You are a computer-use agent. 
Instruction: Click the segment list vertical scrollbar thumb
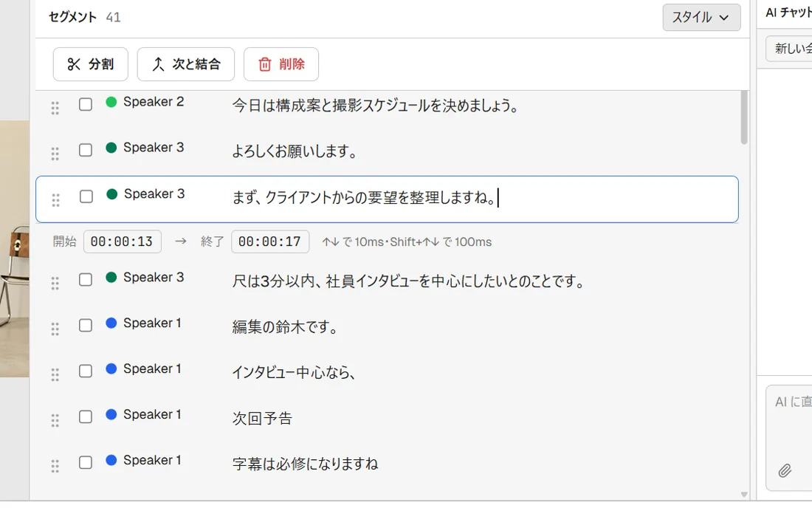(x=744, y=117)
